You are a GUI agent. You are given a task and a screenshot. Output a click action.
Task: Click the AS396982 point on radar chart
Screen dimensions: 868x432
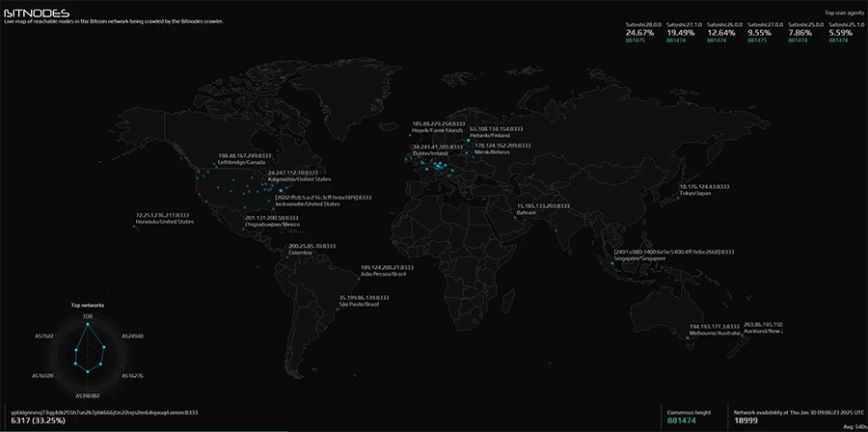pyautogui.click(x=87, y=371)
